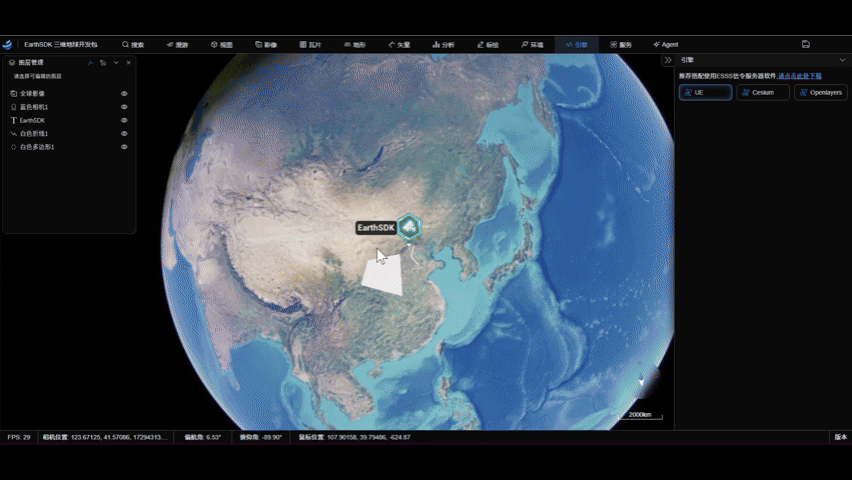Image resolution: width=852 pixels, height=480 pixels.
Task: Close the layer management panel
Action: (x=129, y=63)
